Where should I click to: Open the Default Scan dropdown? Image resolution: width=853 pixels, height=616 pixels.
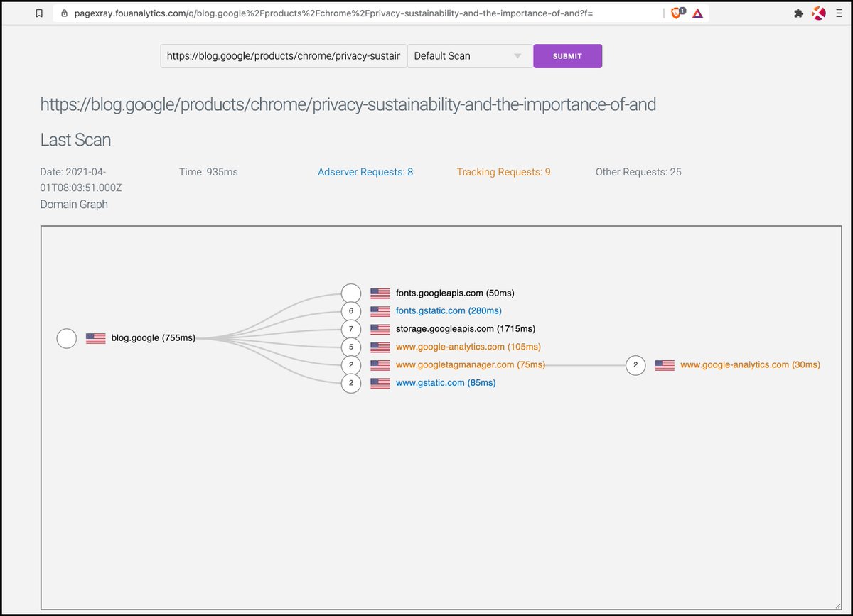pos(470,56)
